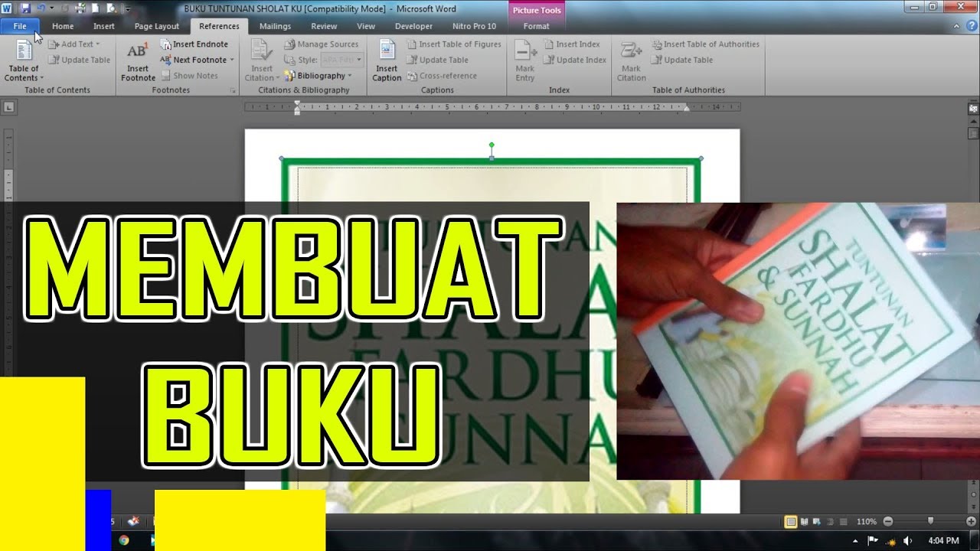Click the picture's green rotation handle
Image resolution: width=980 pixels, height=551 pixels.
(x=492, y=145)
